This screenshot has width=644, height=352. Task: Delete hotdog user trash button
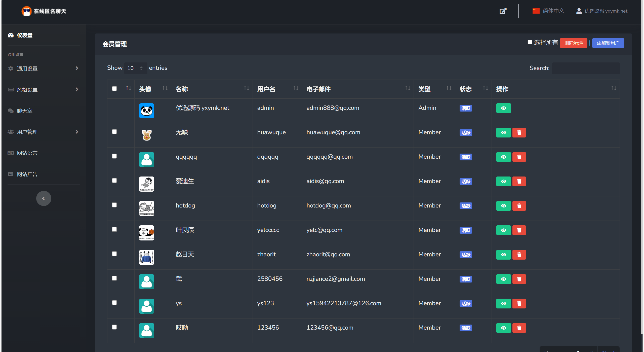pyautogui.click(x=519, y=206)
